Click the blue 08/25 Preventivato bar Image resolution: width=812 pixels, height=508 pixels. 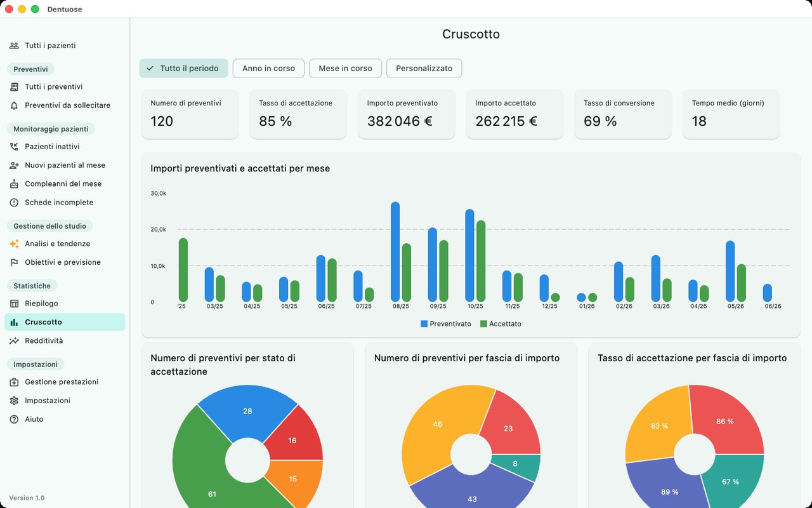click(395, 251)
